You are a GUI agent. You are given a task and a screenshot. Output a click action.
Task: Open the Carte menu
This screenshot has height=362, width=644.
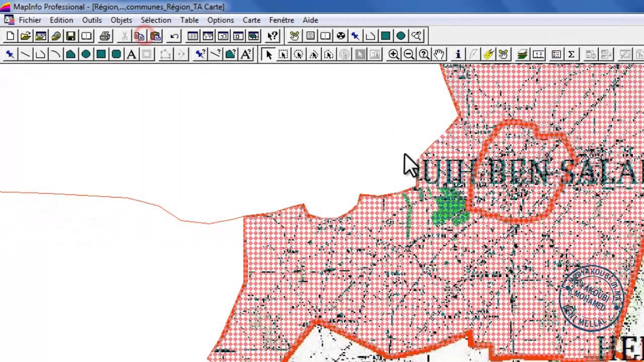tap(252, 20)
